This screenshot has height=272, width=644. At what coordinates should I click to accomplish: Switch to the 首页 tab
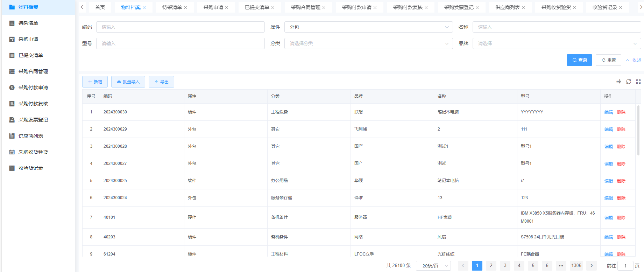point(100,7)
